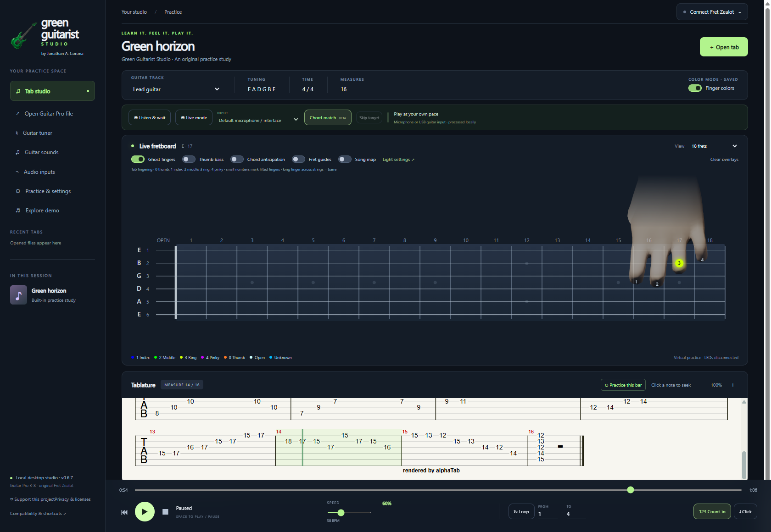Click the playback position slider handle

click(631, 490)
